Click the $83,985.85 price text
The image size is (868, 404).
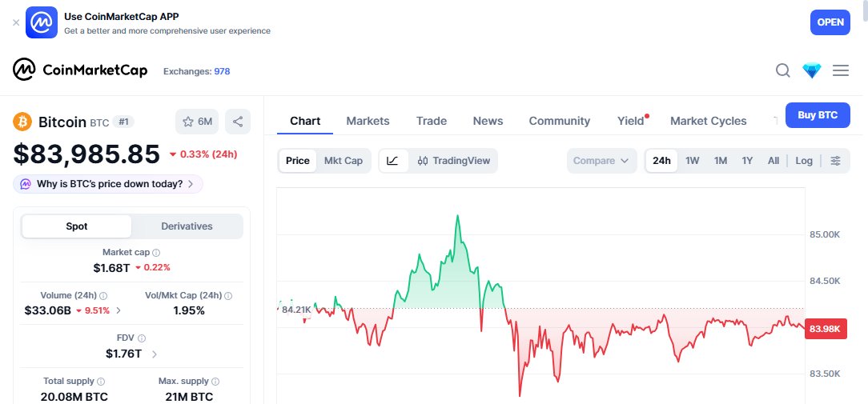click(87, 154)
